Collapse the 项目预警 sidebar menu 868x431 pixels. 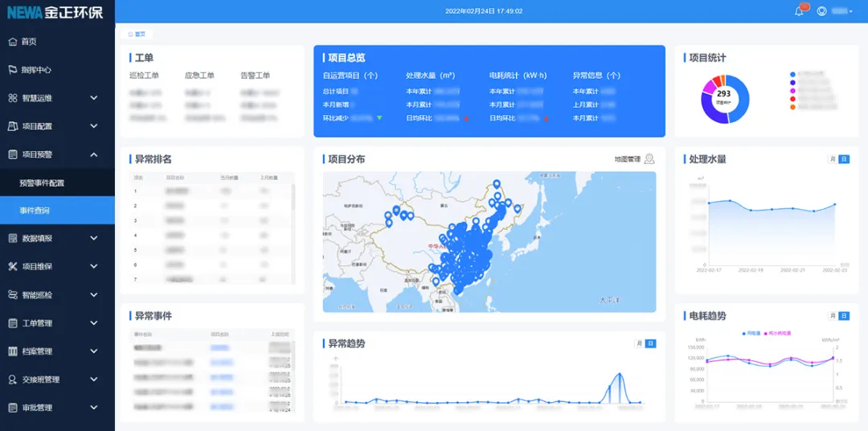pos(94,154)
